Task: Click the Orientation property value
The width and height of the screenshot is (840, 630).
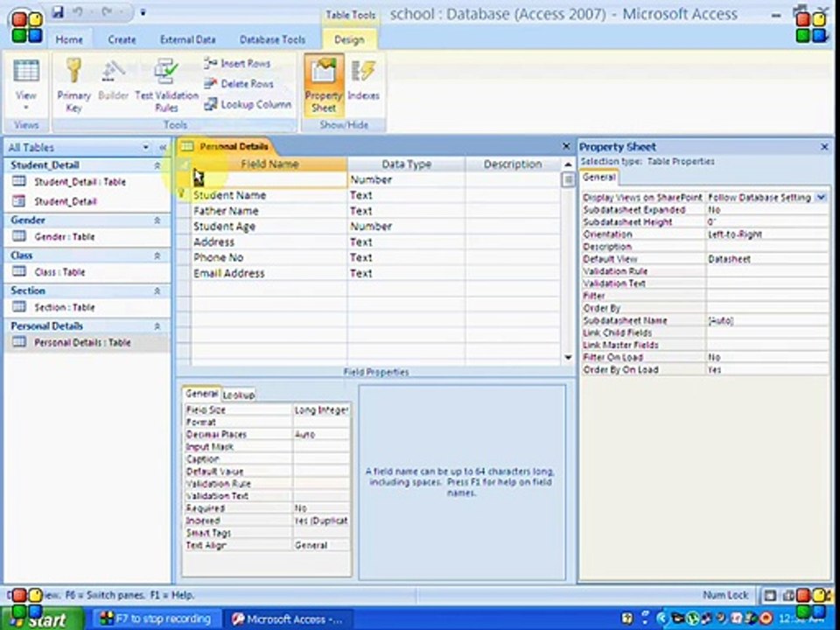Action: click(766, 234)
